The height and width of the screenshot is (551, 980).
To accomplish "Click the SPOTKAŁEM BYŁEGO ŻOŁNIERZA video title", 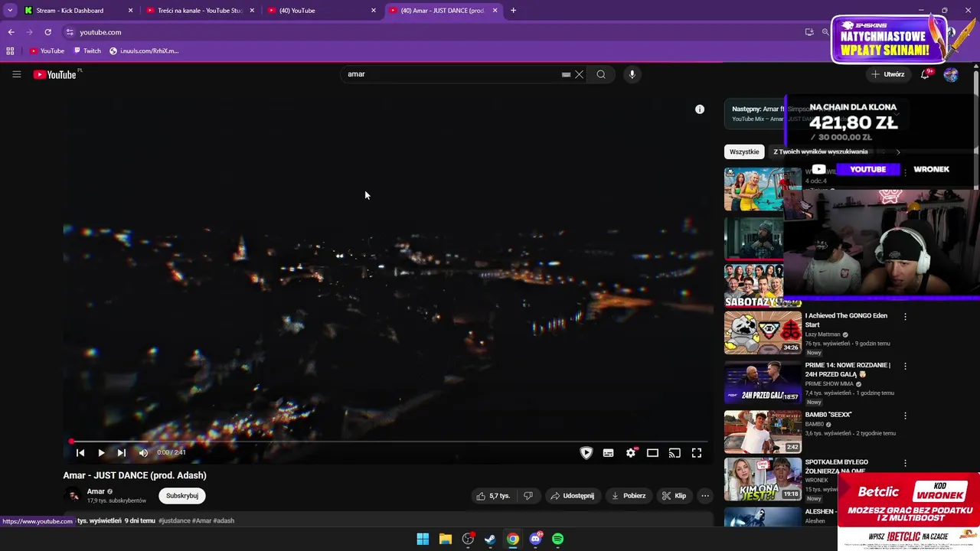I will coord(836,467).
